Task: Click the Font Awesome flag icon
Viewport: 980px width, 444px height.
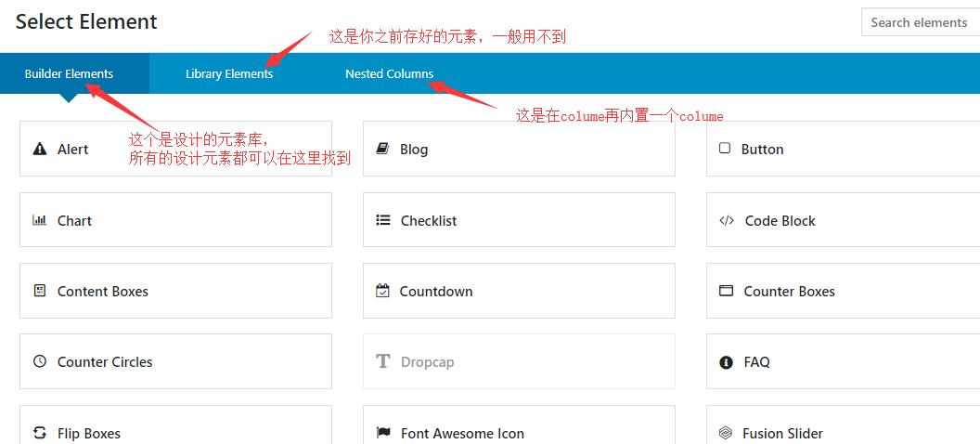Action: pyautogui.click(x=383, y=433)
